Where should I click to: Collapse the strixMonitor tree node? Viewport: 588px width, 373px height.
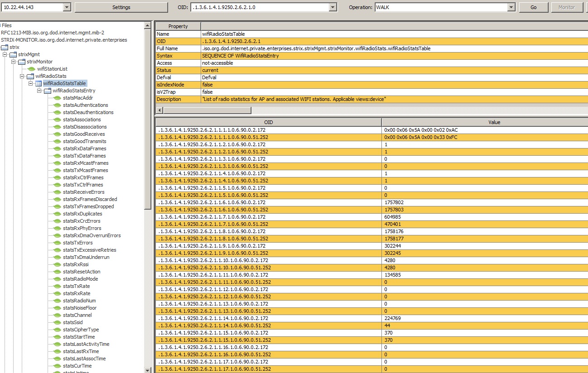click(x=14, y=62)
